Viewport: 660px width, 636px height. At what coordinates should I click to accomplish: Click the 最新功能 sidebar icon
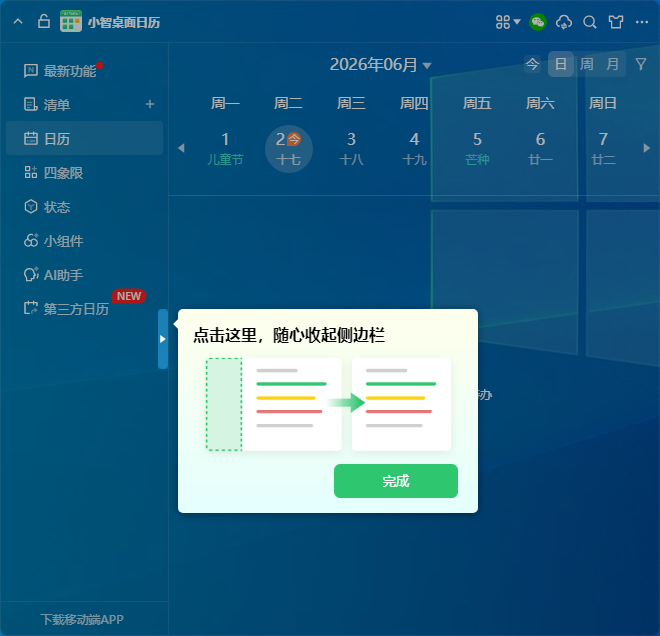31,71
